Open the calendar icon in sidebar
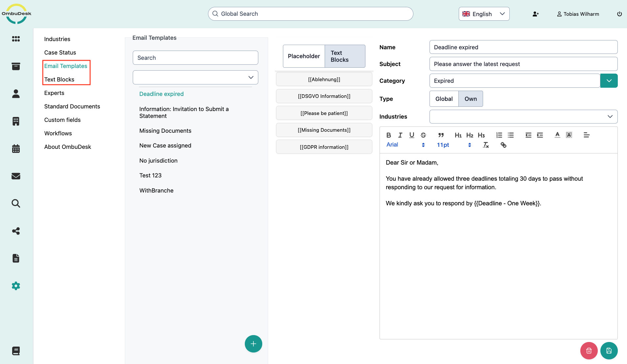The width and height of the screenshot is (627, 364). 16,148
